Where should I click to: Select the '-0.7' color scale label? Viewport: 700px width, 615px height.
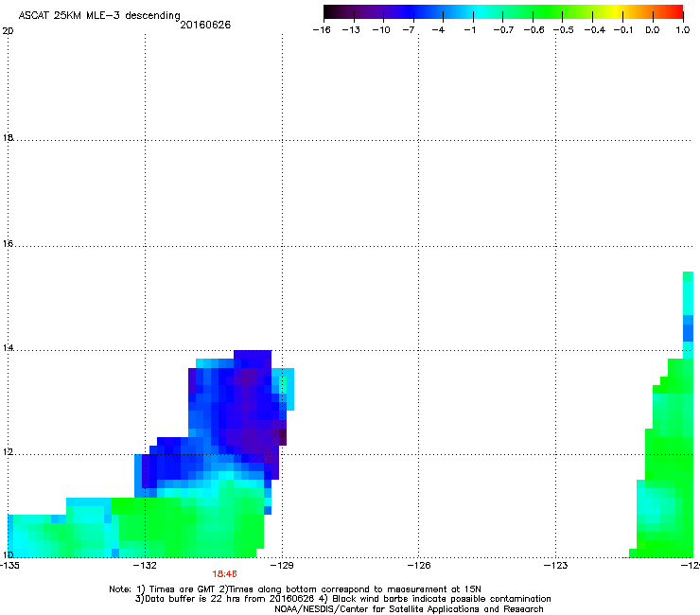pos(503,30)
